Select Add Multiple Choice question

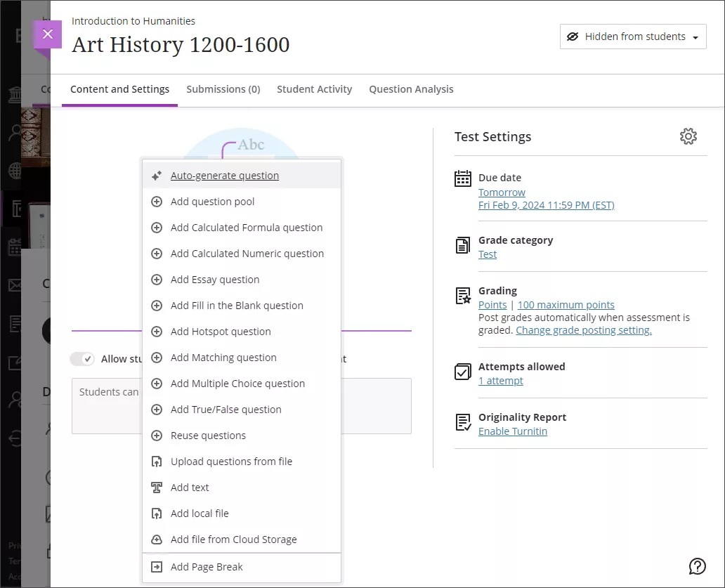[x=237, y=384]
